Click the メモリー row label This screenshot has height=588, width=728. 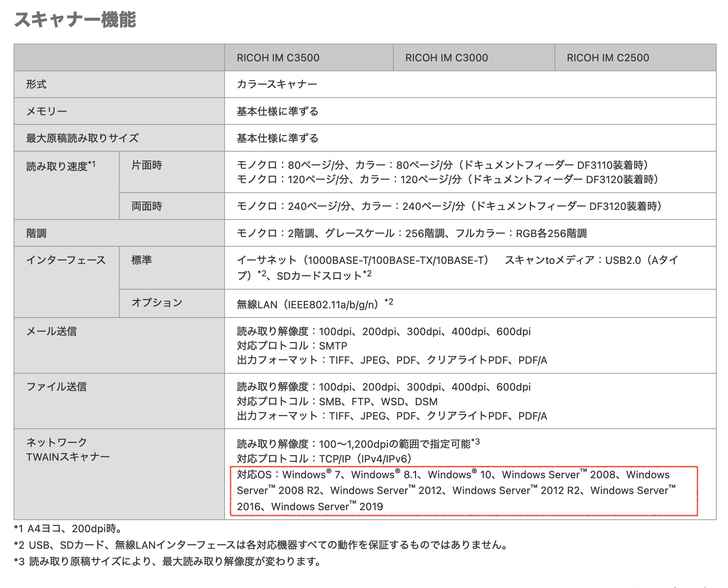(x=46, y=111)
